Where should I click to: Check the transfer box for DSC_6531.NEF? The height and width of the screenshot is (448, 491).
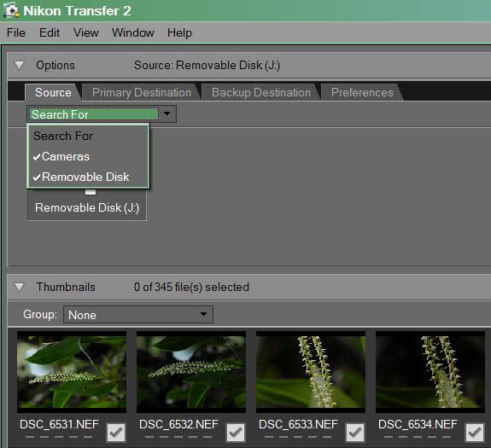point(116,433)
